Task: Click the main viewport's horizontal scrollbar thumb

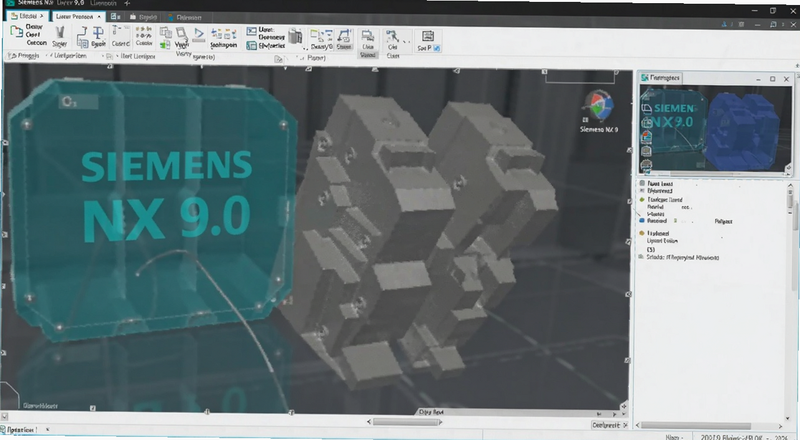Action: click(x=406, y=422)
